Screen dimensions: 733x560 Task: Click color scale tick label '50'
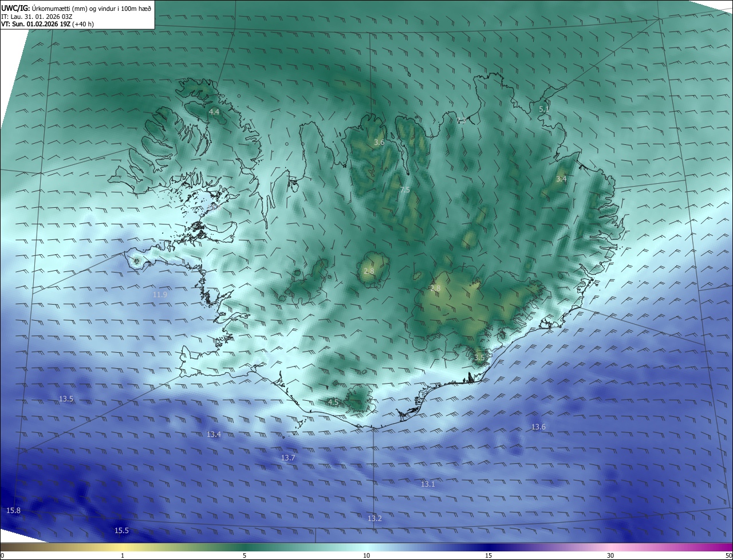(728, 555)
